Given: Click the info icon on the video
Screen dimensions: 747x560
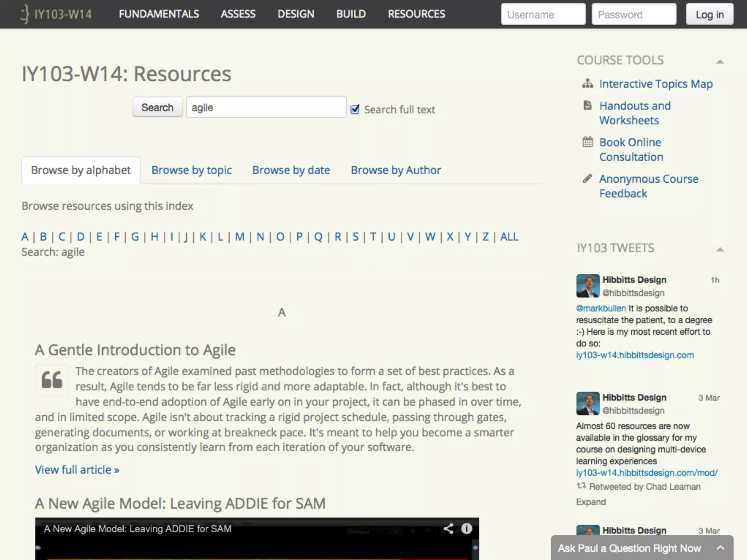Looking at the screenshot, I should coord(467,529).
